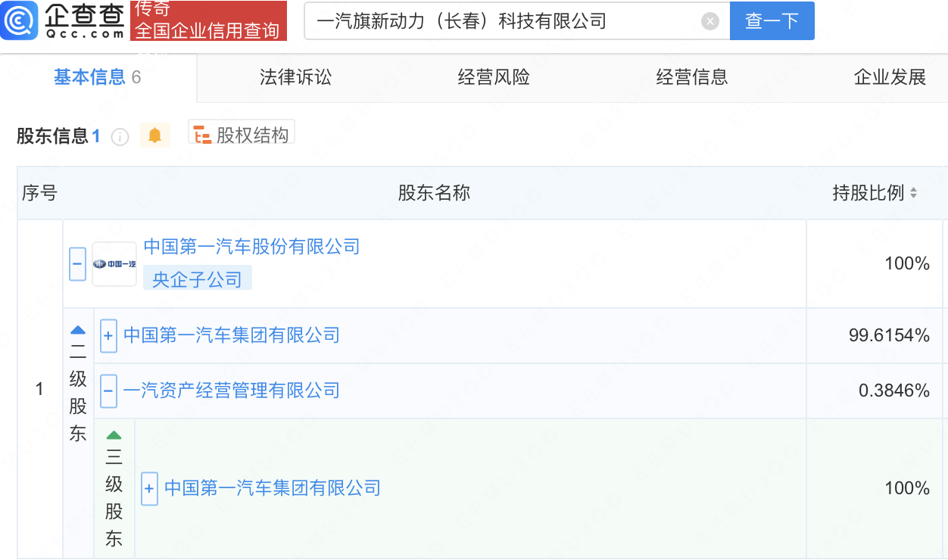Select the 99.6154% shareholding value
The width and height of the screenshot is (948, 560).
889,335
